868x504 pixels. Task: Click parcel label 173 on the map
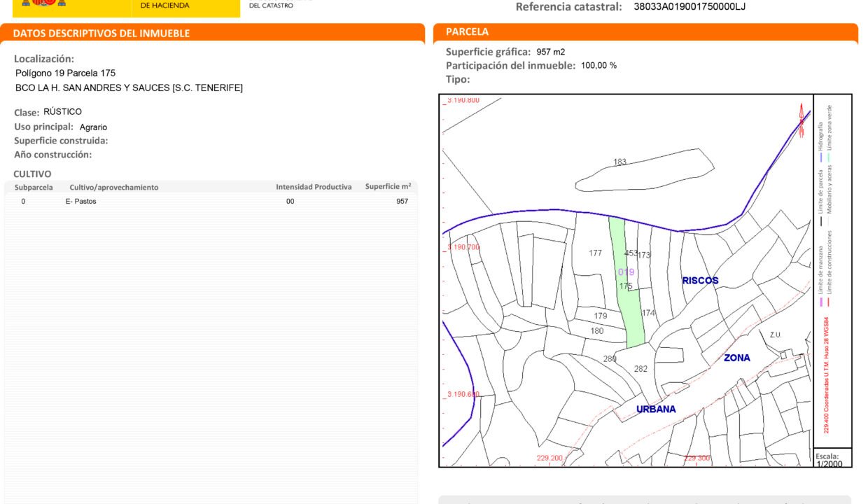coord(644,255)
